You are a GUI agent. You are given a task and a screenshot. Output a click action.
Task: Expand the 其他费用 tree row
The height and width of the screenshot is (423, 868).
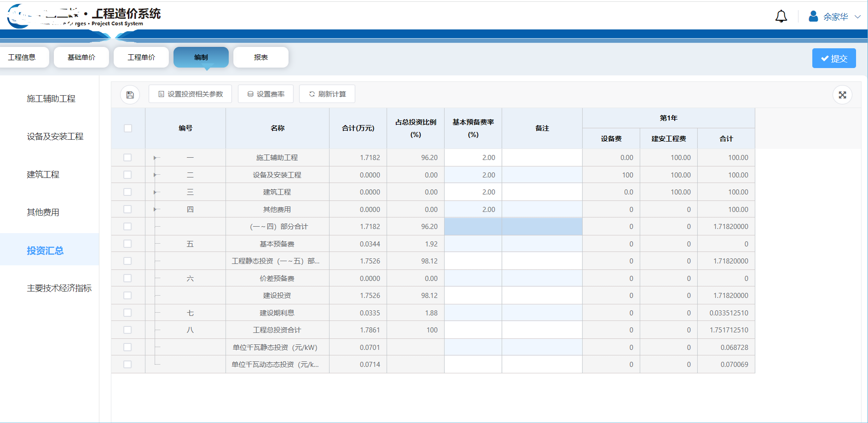tap(155, 209)
